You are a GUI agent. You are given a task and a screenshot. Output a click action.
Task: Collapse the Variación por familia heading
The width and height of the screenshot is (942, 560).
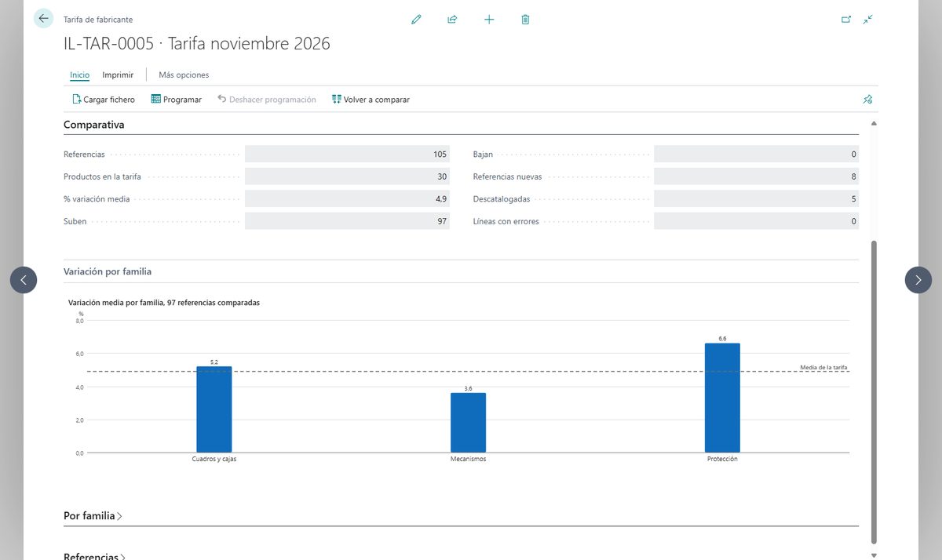[x=108, y=271]
